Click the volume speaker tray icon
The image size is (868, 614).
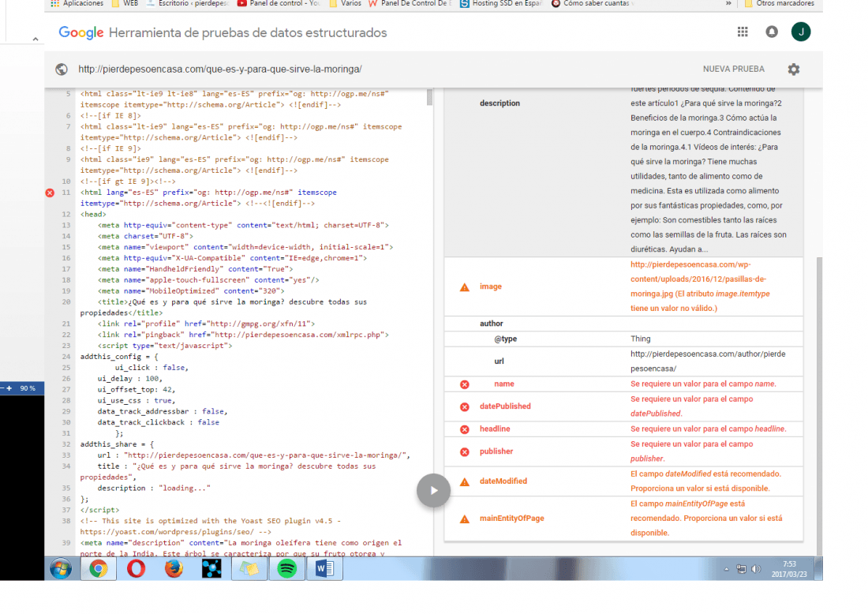click(756, 568)
